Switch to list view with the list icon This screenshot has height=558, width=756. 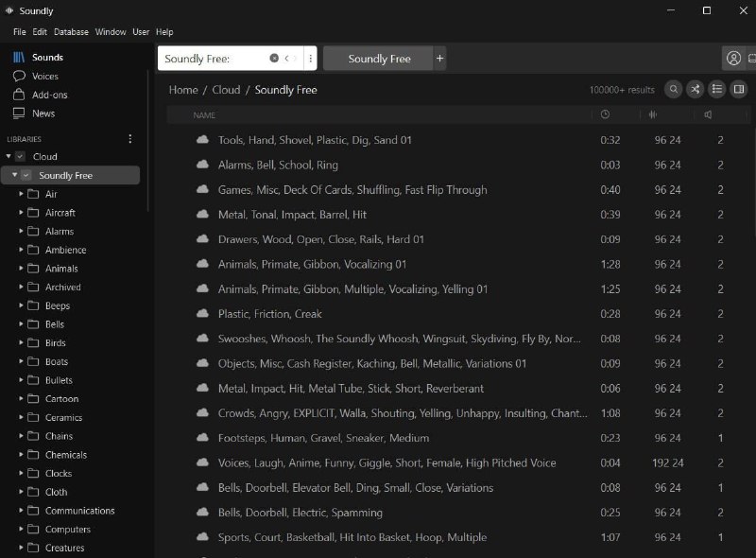717,89
